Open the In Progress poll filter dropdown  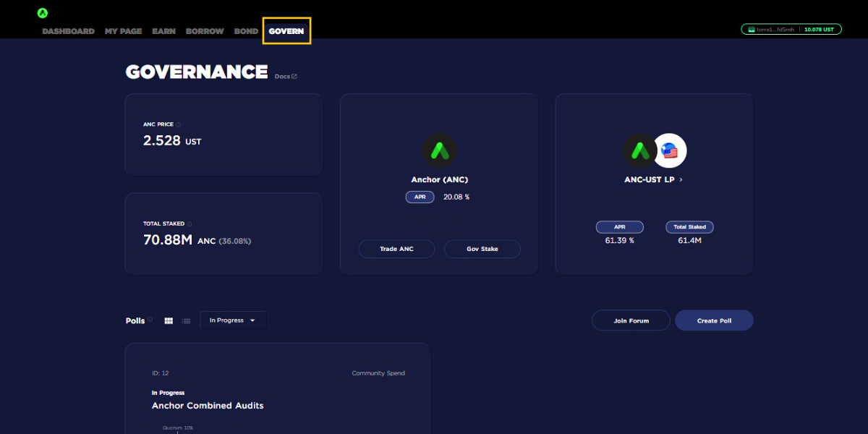(x=233, y=320)
